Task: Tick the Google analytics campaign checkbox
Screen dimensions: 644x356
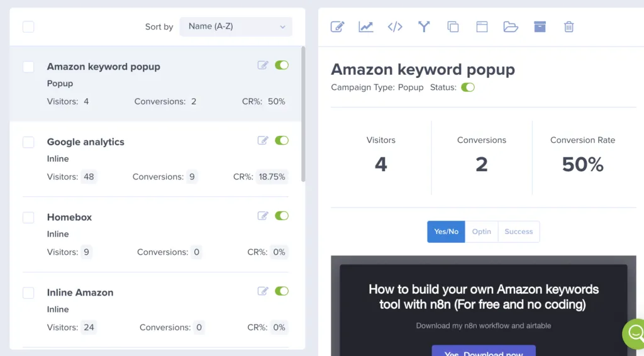Action: tap(28, 142)
